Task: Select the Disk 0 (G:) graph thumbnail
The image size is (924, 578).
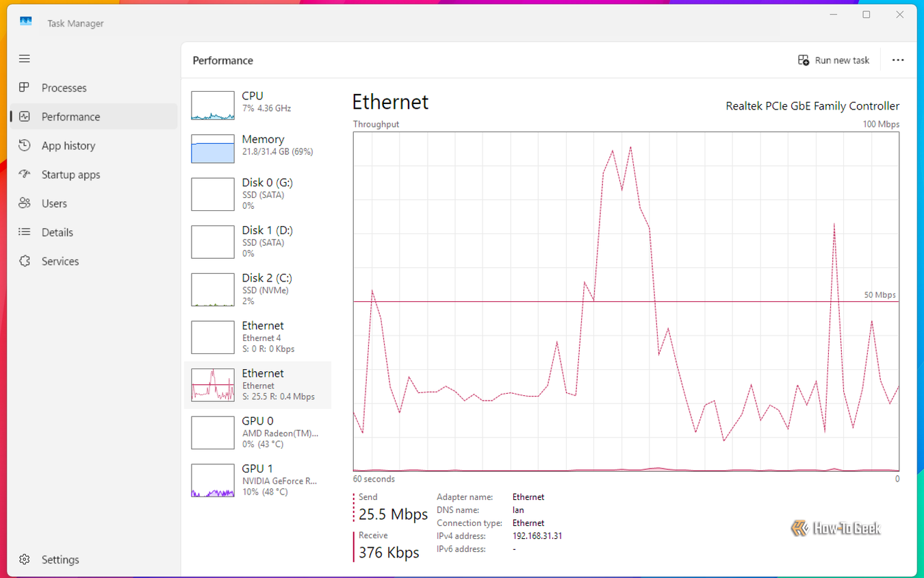Action: (213, 194)
